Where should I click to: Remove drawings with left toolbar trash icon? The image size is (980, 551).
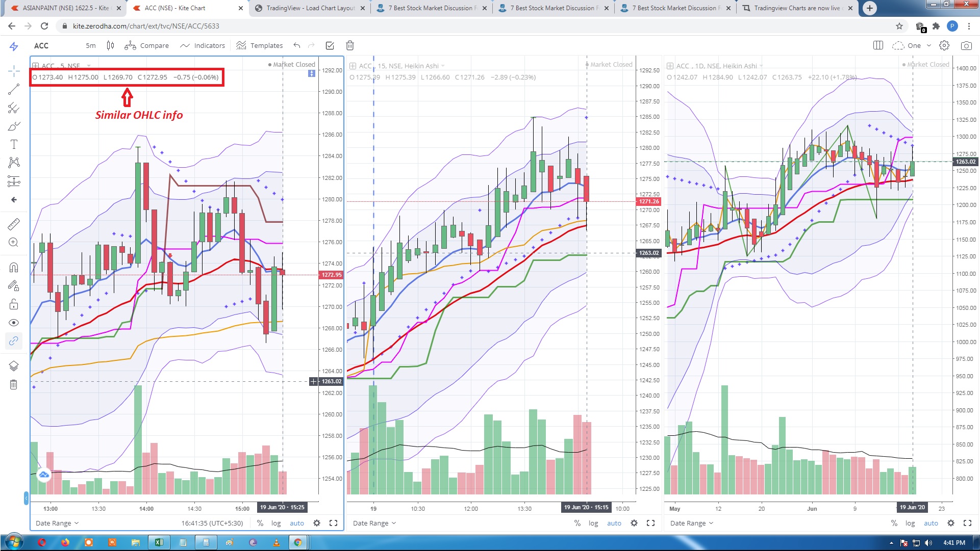coord(14,384)
